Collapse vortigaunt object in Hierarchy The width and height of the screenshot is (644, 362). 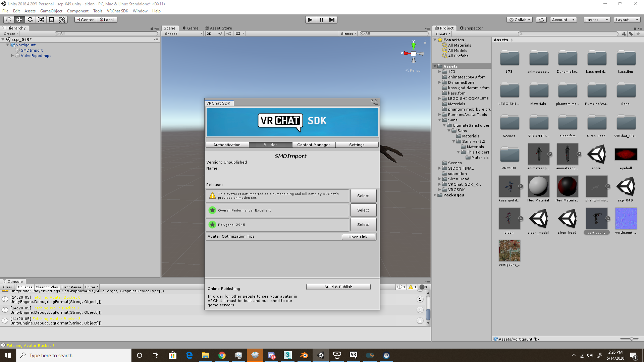click(x=7, y=45)
